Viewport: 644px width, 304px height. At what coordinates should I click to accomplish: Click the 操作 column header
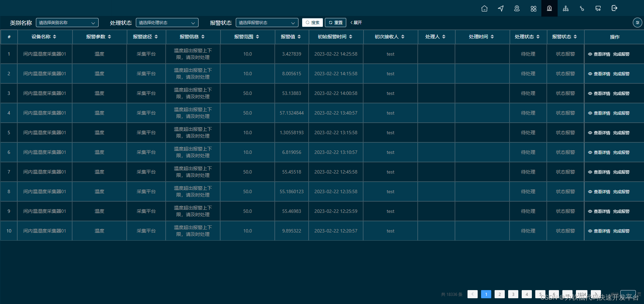click(x=614, y=37)
